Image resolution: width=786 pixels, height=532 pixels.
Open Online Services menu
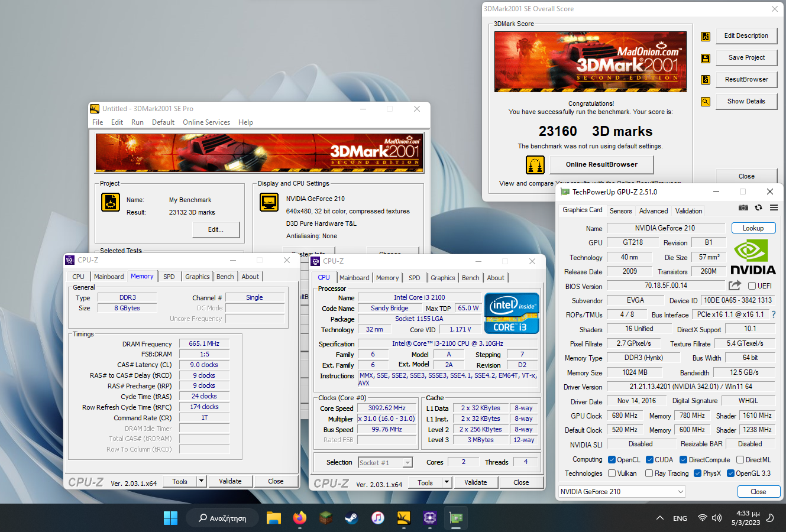click(206, 122)
